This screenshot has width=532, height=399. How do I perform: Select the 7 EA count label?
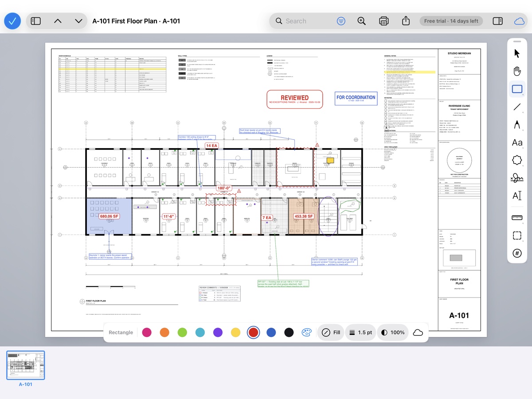coord(267,218)
